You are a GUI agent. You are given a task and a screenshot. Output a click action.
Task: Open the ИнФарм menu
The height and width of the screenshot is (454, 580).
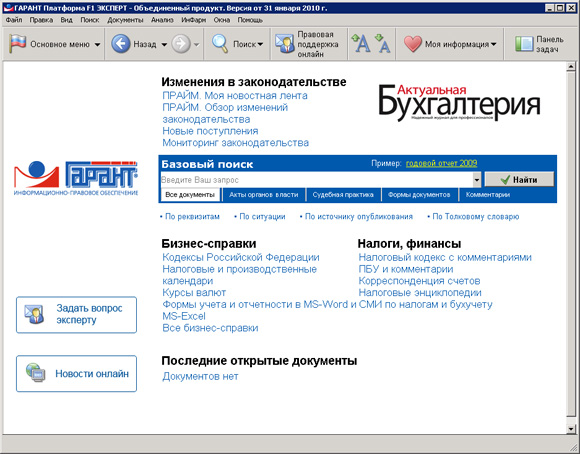193,20
